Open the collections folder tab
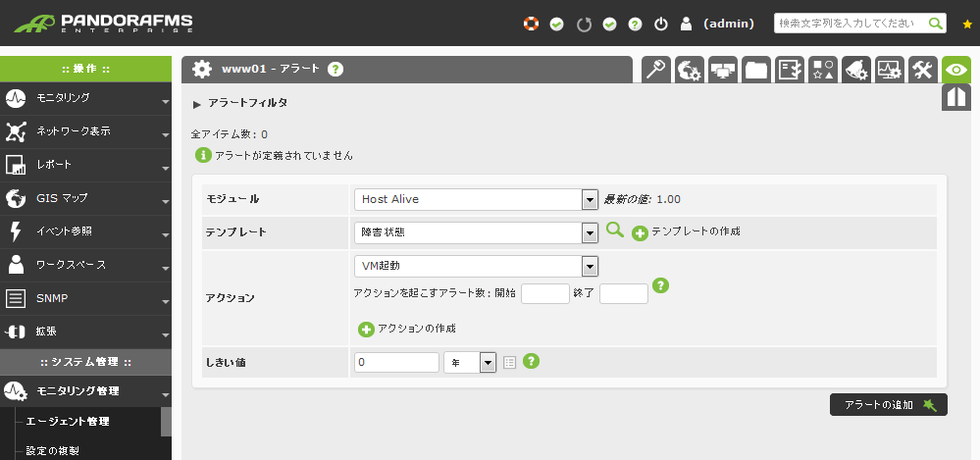The image size is (980, 460). pyautogui.click(x=756, y=70)
